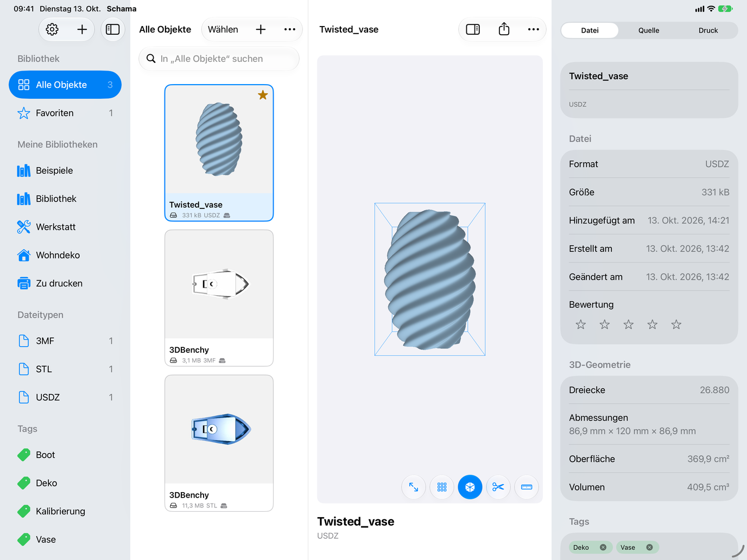This screenshot has width=747, height=560.
Task: Toggle the inspector panel icon
Action: coord(473,29)
